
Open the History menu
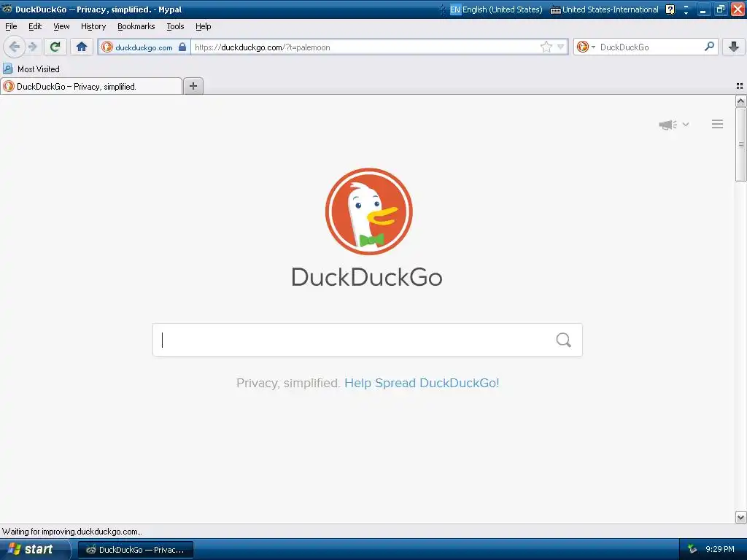(x=93, y=27)
